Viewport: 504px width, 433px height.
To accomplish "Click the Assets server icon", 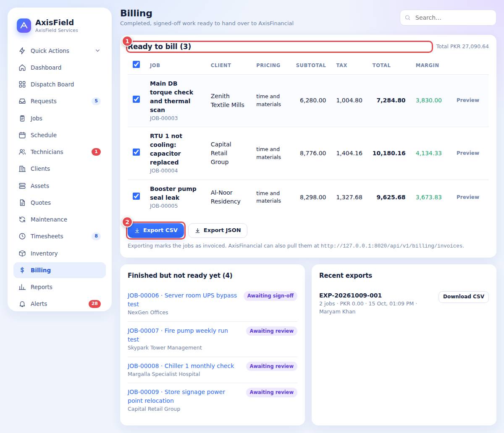I will (x=22, y=186).
